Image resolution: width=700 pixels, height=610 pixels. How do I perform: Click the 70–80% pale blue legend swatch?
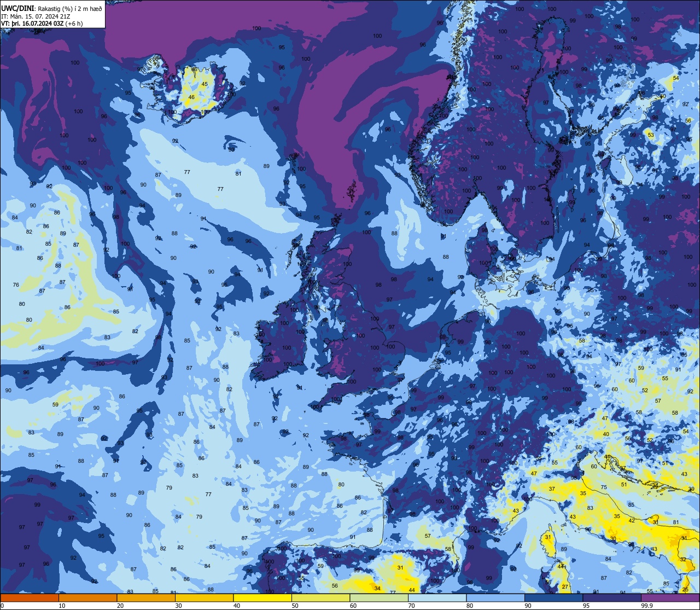437,598
